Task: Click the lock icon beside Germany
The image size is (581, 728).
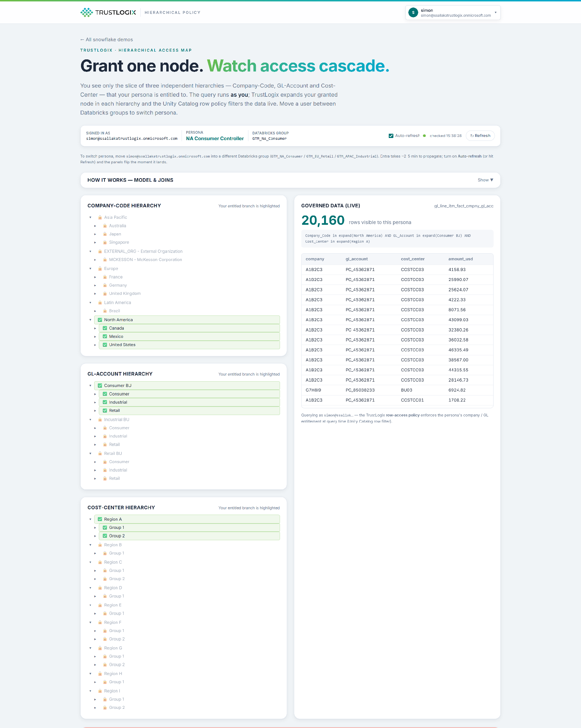Action: (105, 285)
